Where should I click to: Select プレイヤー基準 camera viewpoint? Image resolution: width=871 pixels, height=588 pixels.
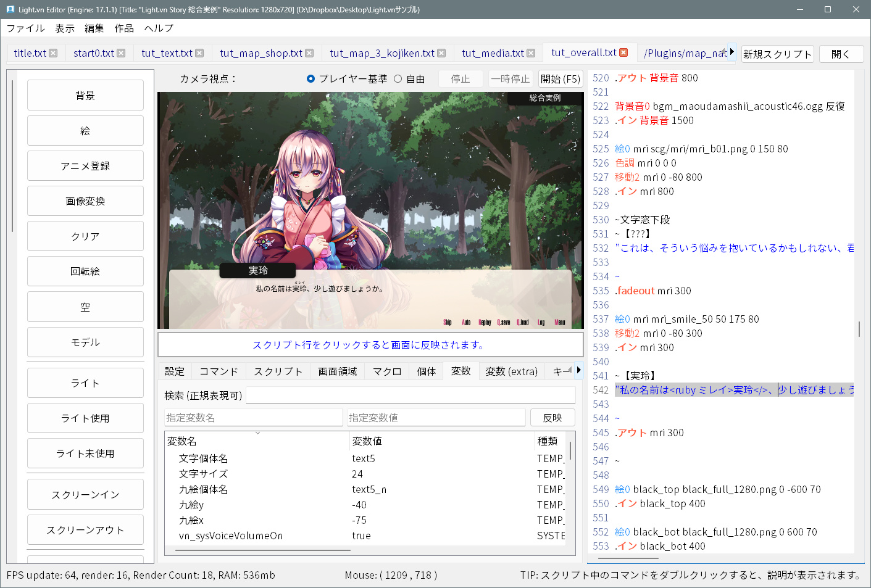[x=347, y=79]
